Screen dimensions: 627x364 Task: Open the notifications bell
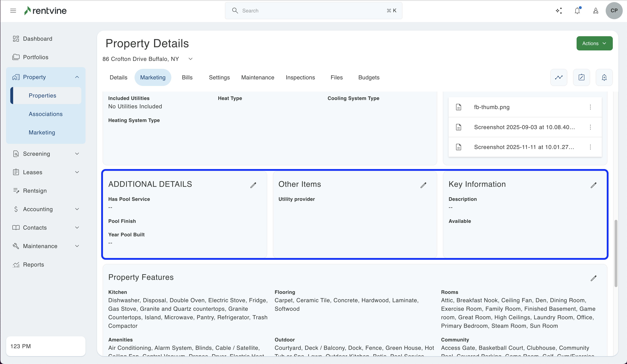click(x=577, y=11)
